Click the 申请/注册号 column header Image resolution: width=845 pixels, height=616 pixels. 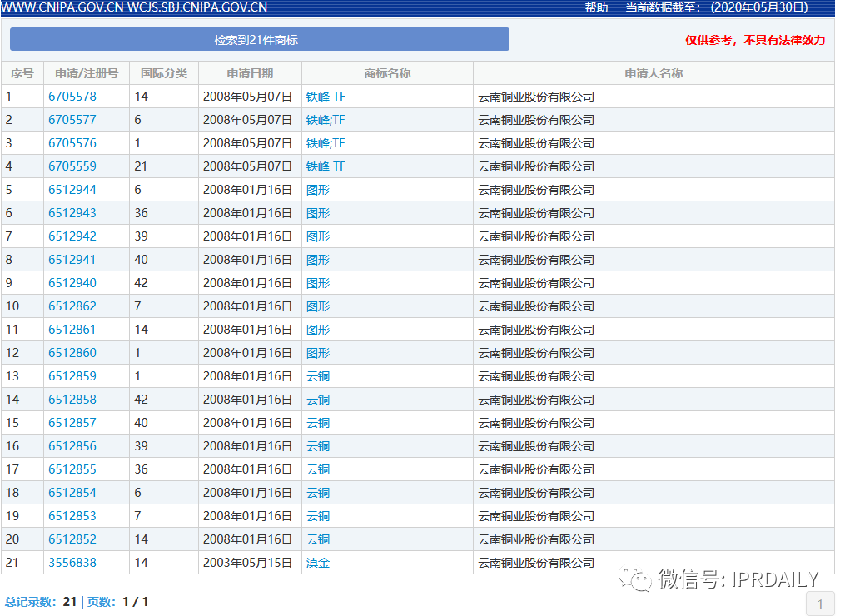tap(87, 73)
